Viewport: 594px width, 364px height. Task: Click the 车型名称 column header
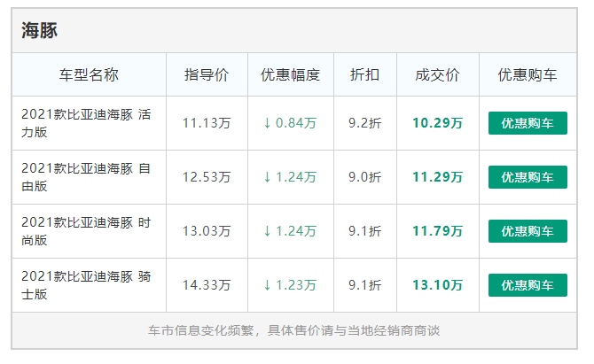click(x=89, y=75)
